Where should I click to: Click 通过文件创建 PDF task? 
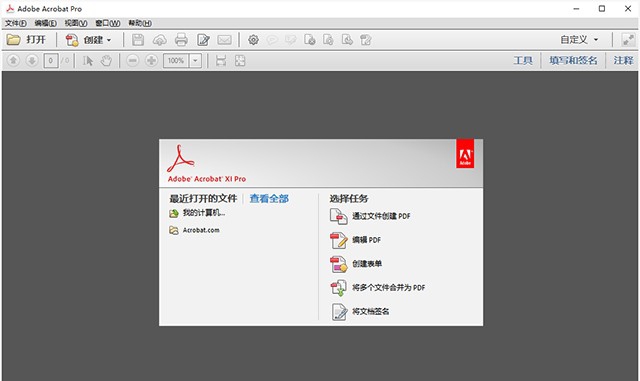381,216
